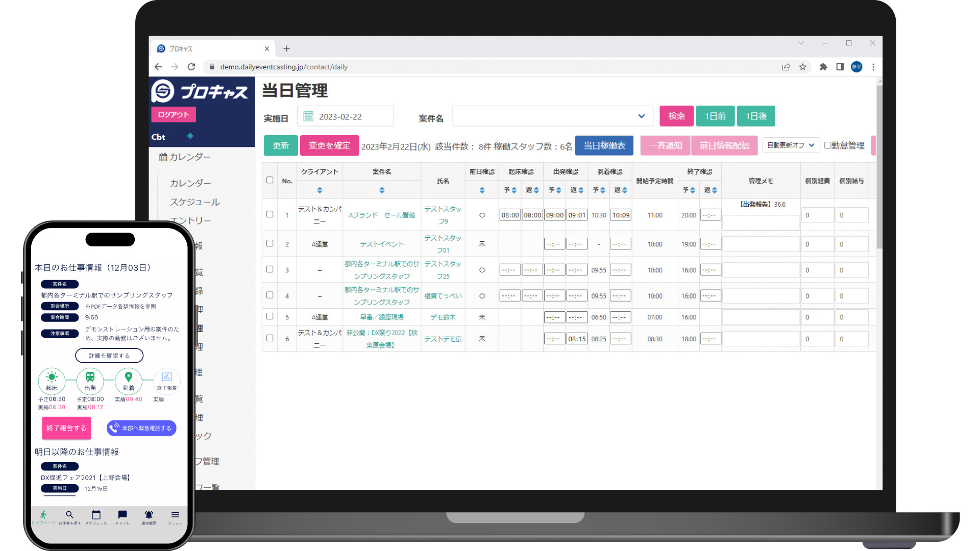The height and width of the screenshot is (551, 980).
Task: Toggle the select-all checkbox in table header
Action: click(270, 180)
